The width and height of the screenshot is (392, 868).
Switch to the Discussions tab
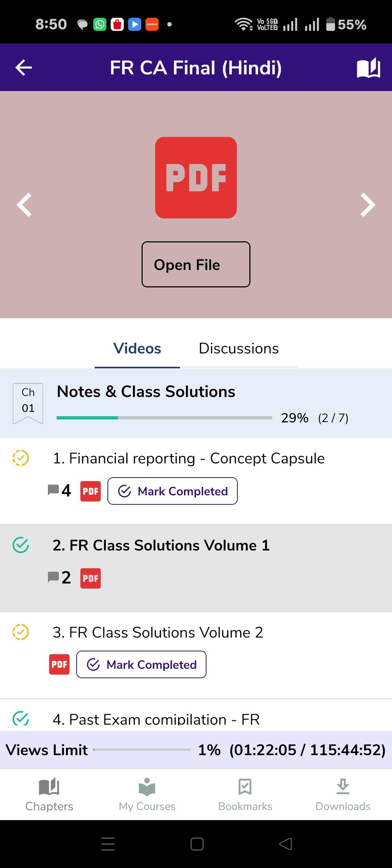pyautogui.click(x=239, y=349)
